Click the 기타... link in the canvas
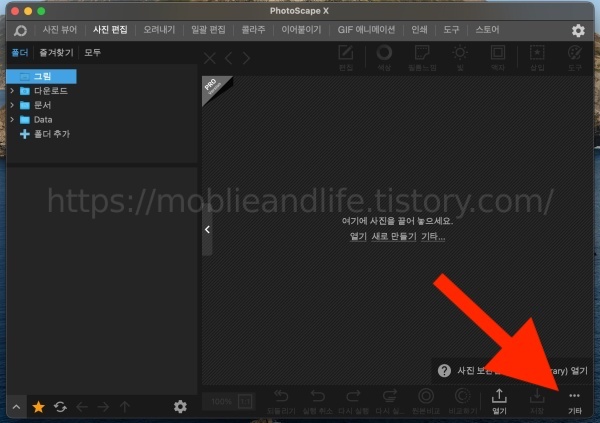Screen dimensions: 600x423 433,237
